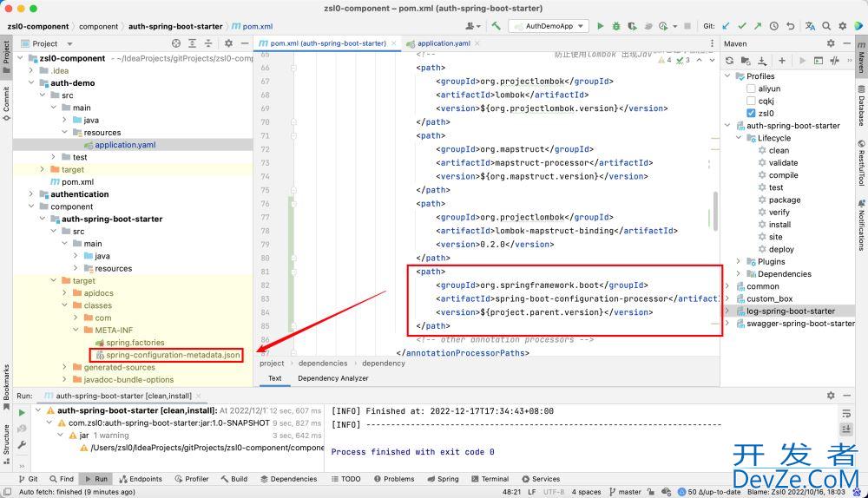Commit changes with Git green checkmark
This screenshot has width=868, height=498.
742,26
